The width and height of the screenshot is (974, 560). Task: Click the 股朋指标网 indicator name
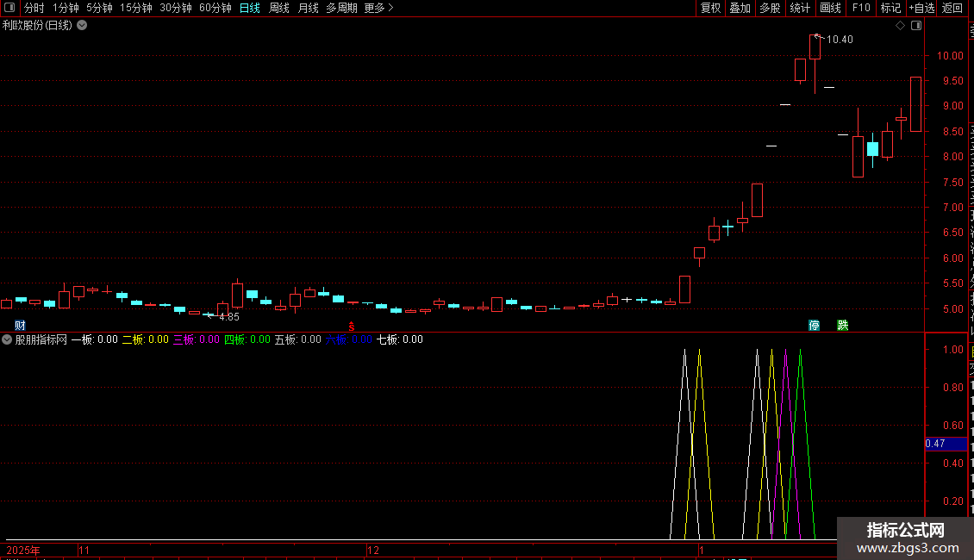(x=41, y=339)
